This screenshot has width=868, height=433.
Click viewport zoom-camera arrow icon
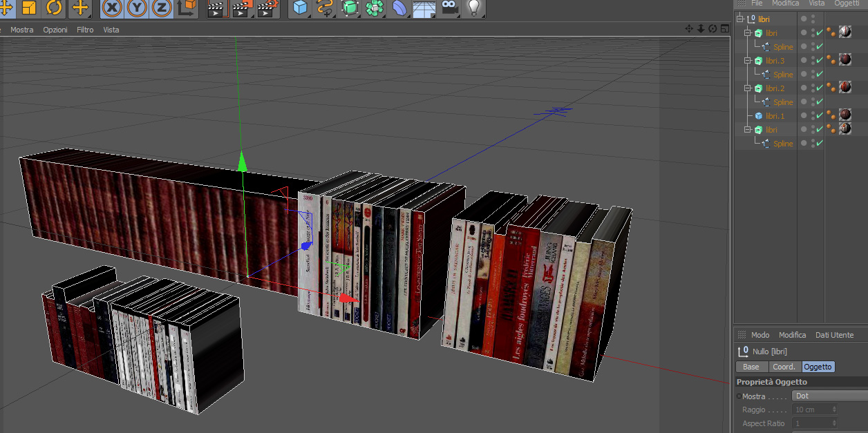701,29
